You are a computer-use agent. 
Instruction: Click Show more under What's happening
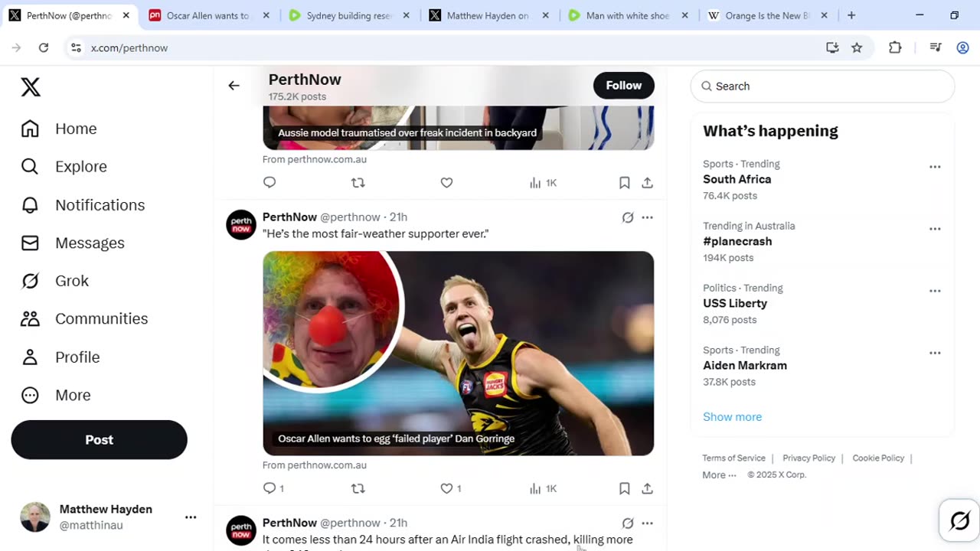[732, 417]
